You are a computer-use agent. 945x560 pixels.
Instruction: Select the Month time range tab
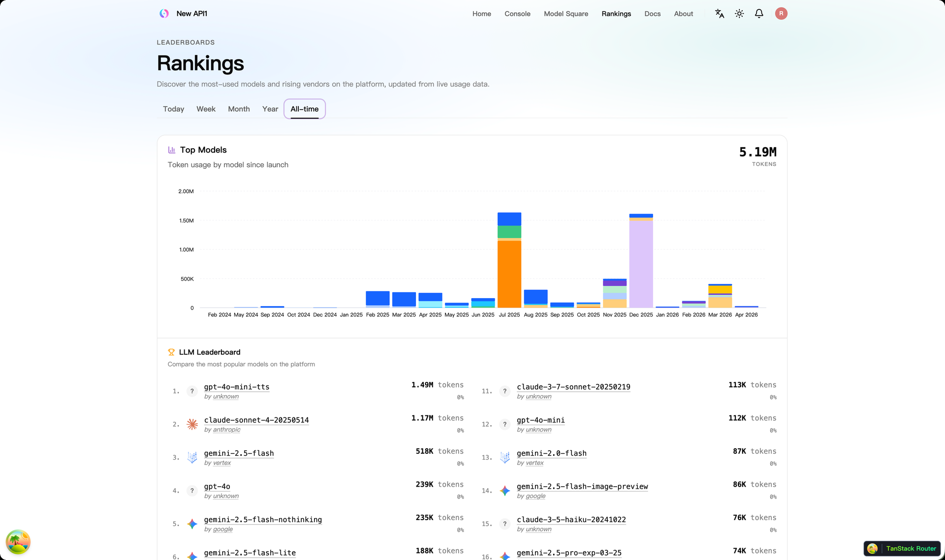pos(239,109)
